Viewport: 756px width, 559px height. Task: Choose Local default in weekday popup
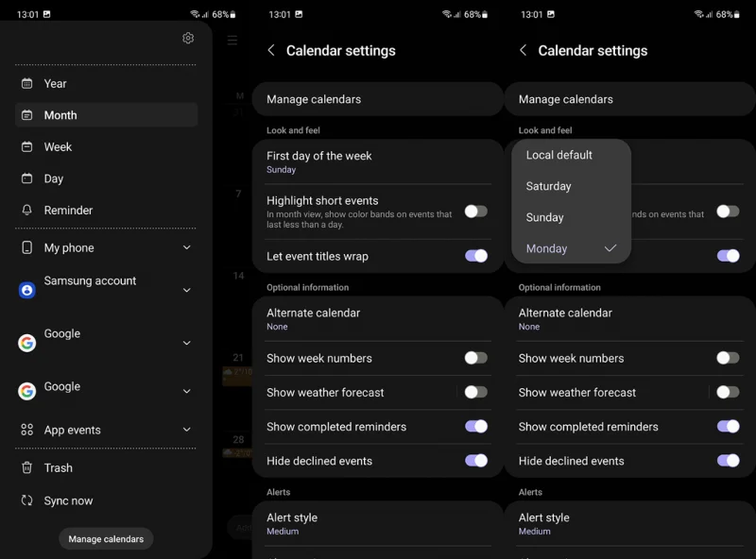[x=572, y=155]
